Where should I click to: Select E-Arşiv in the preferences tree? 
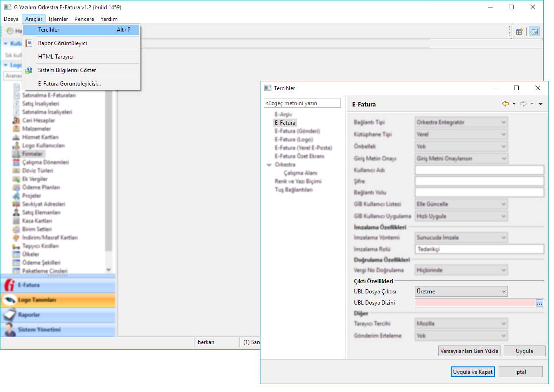283,114
